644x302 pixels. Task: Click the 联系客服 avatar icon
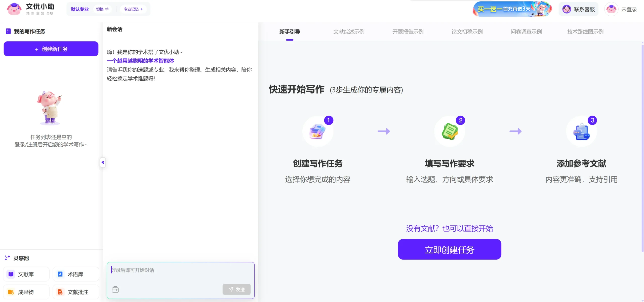pos(567,9)
